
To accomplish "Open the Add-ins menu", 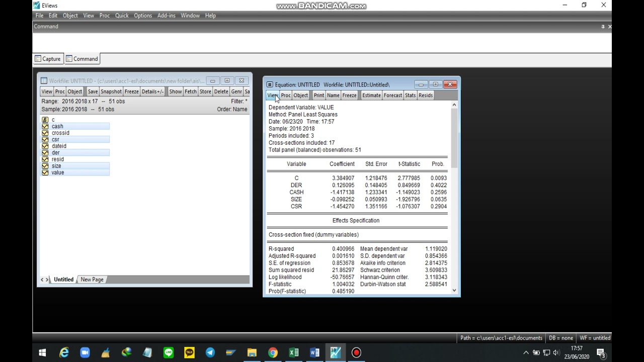I will pyautogui.click(x=166, y=16).
